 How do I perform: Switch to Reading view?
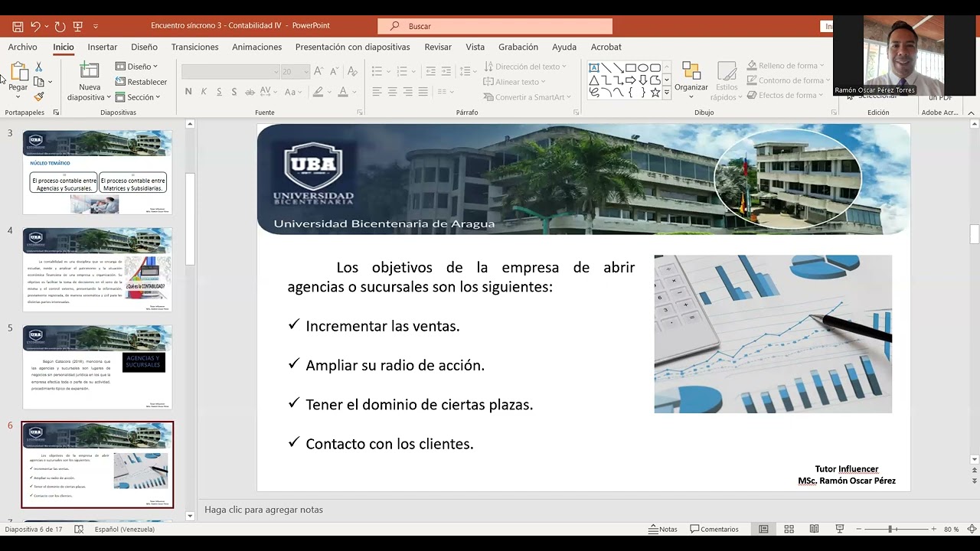(814, 529)
